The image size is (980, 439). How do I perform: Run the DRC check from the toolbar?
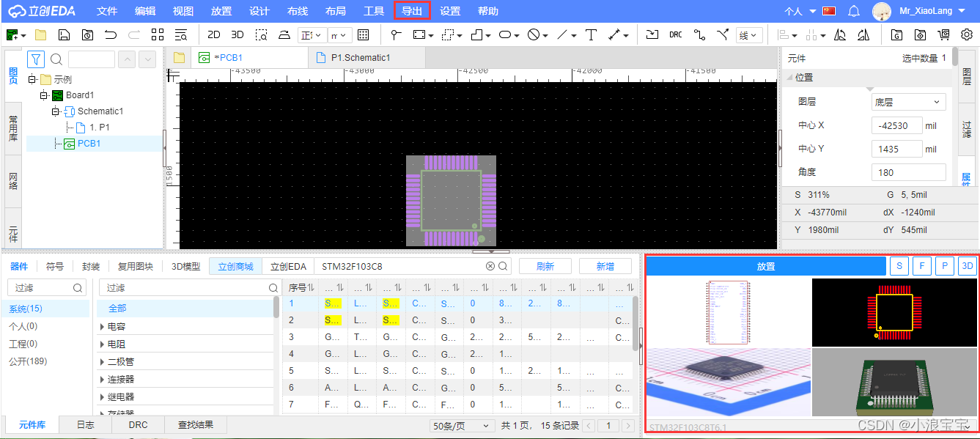click(675, 35)
